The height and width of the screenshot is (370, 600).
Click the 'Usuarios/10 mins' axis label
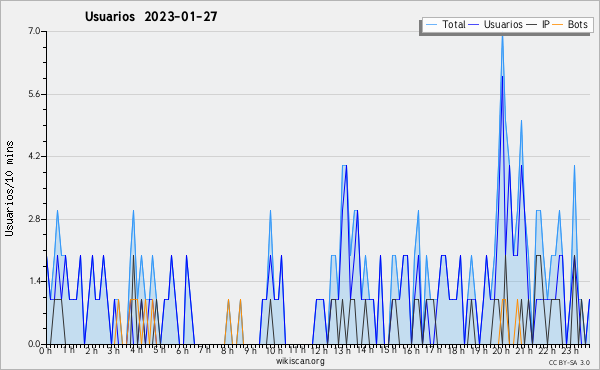click(9, 189)
